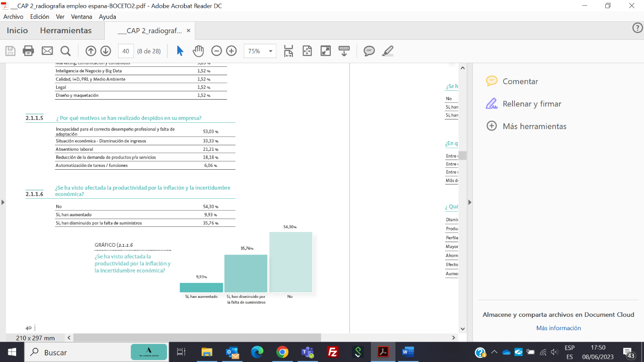Click the horizontal scrollbar left arrow

tap(69, 338)
